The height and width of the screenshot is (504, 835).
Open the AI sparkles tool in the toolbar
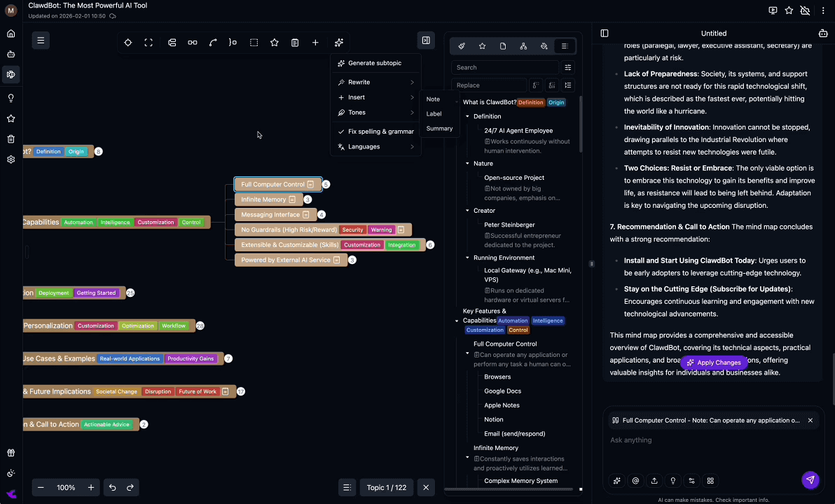point(339,42)
